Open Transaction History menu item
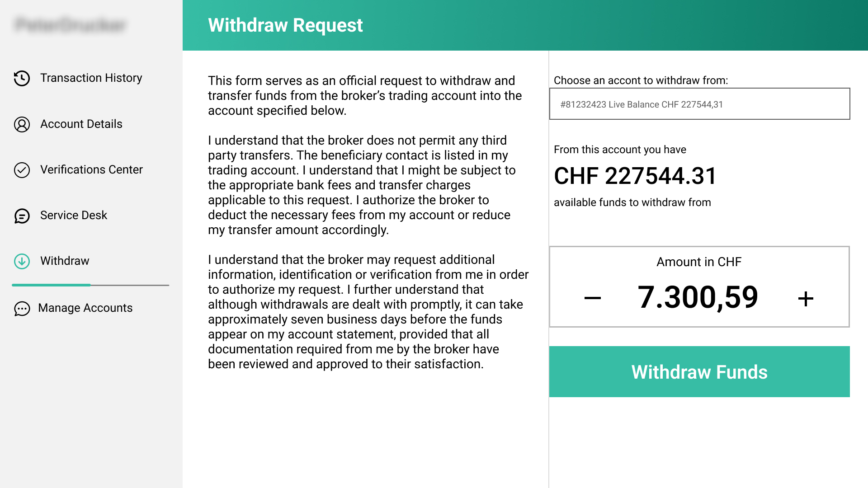868x488 pixels. (91, 78)
